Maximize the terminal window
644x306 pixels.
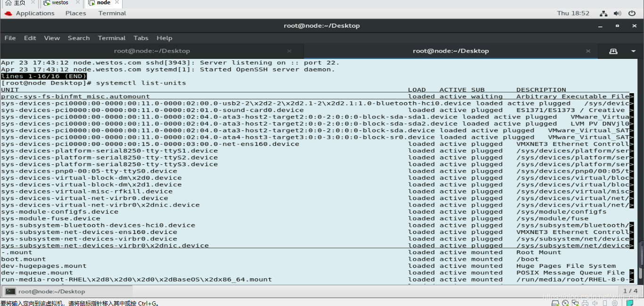(x=617, y=26)
